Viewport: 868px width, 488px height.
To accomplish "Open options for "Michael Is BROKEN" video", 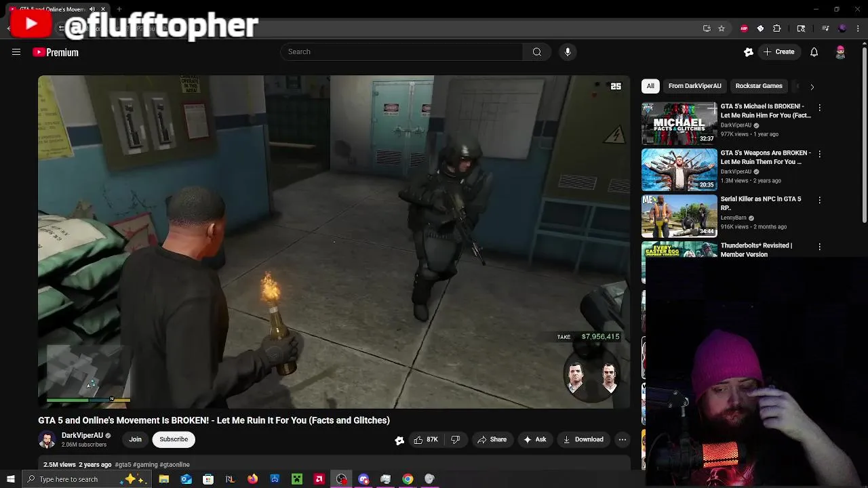I will (x=819, y=108).
